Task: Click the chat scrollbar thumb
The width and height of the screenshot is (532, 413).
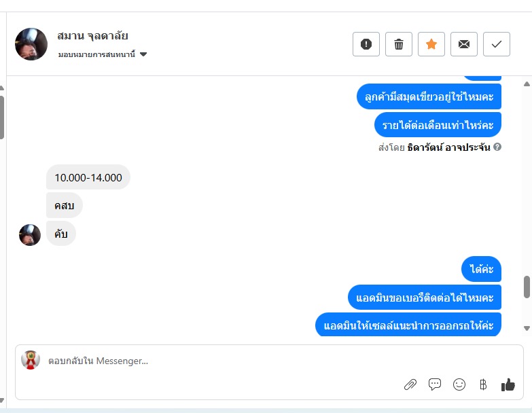Action: tap(527, 287)
